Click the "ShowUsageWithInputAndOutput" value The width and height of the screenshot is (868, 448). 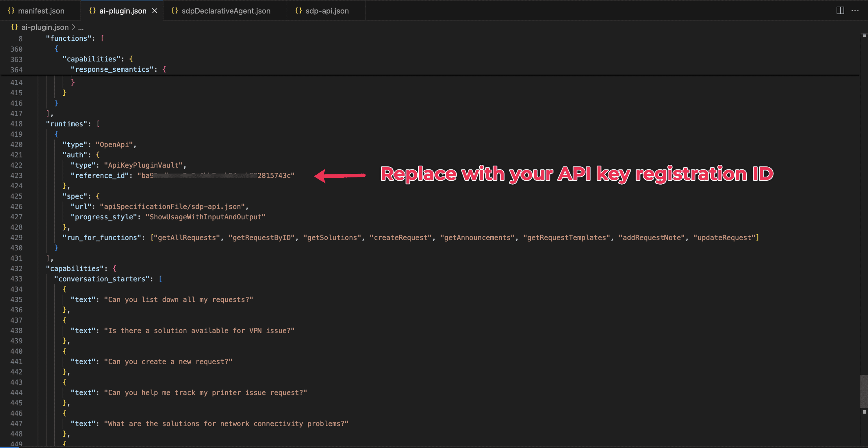click(x=206, y=217)
